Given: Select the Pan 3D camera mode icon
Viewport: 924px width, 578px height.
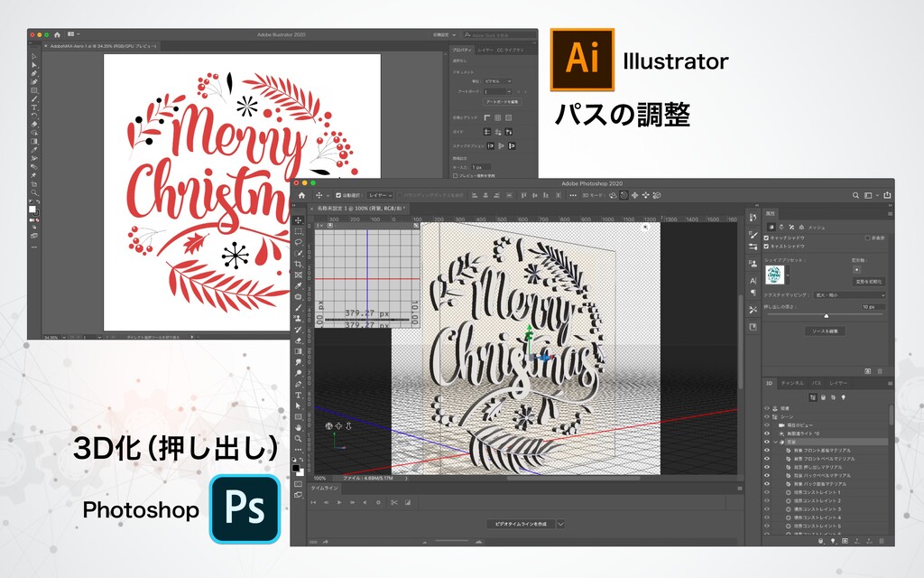Looking at the screenshot, I should pos(634,195).
